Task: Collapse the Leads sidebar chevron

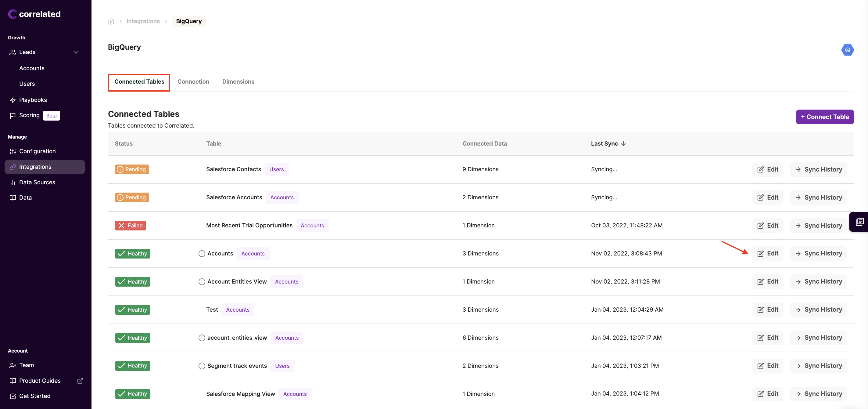Action: (76, 52)
